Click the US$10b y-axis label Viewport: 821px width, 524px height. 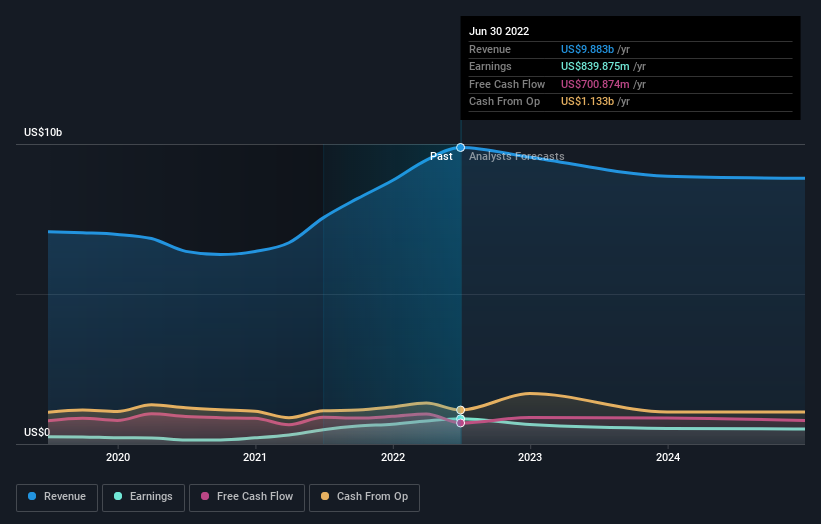click(x=43, y=132)
